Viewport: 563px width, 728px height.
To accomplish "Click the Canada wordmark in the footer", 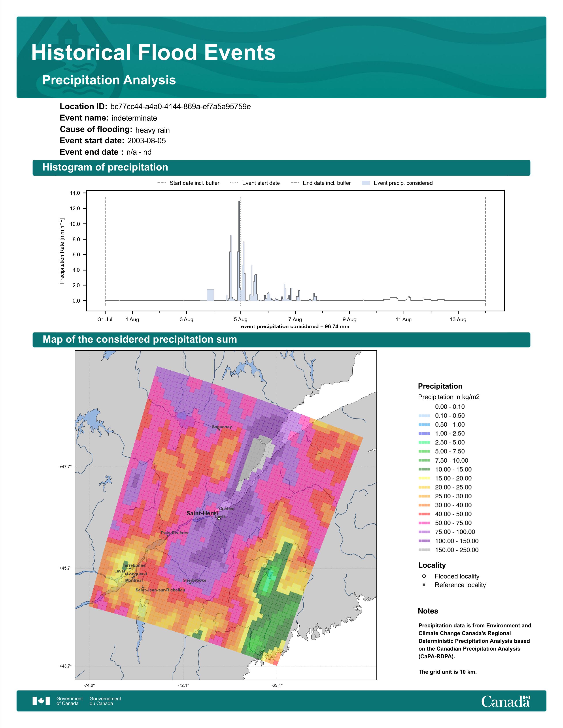I will pos(506,701).
